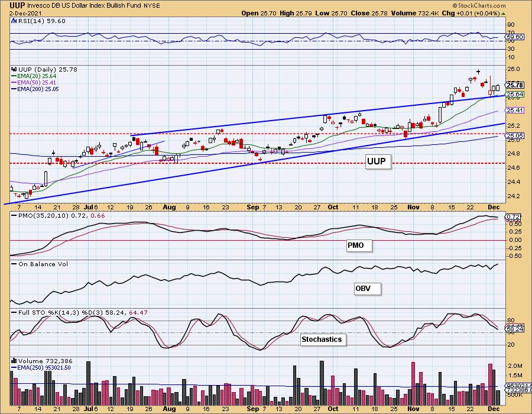Click the 58.24 stochastics value tag on right axis

click(x=515, y=329)
